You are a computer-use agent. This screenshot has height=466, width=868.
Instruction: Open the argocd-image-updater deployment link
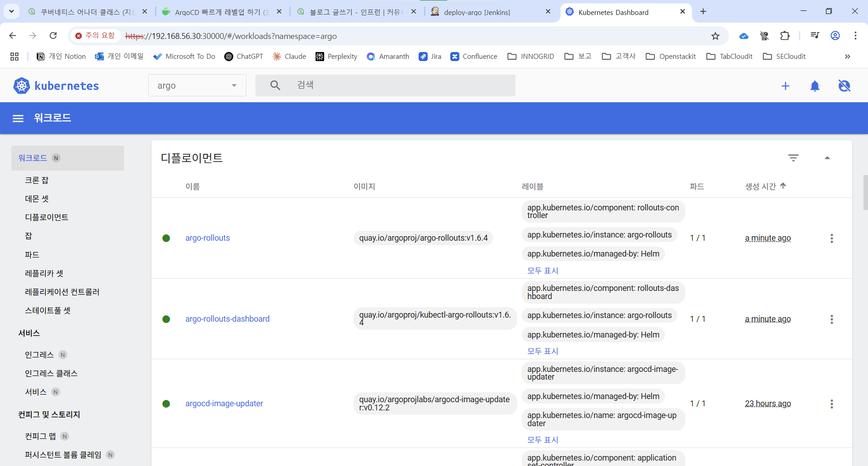pyautogui.click(x=224, y=404)
